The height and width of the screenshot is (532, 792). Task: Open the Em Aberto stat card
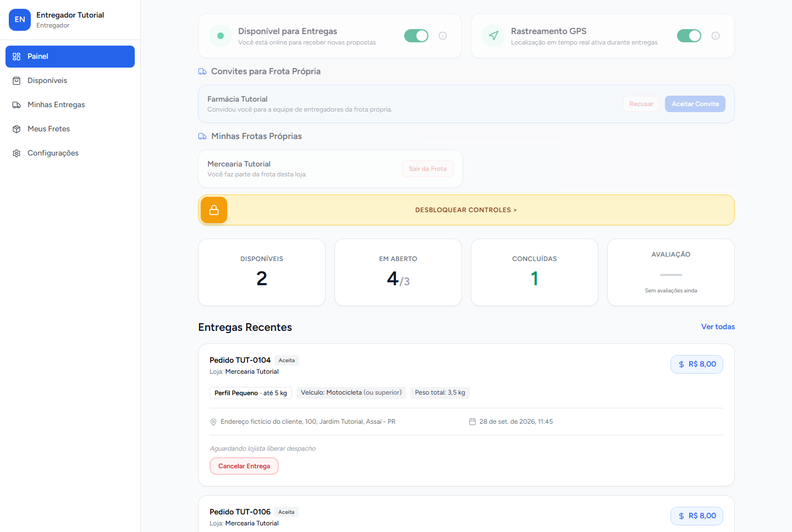(398, 272)
